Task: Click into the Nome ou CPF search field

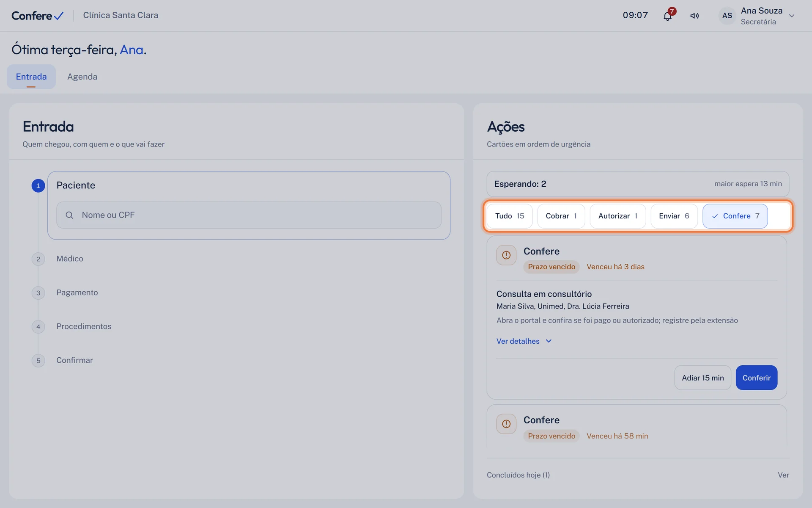Action: [249, 215]
